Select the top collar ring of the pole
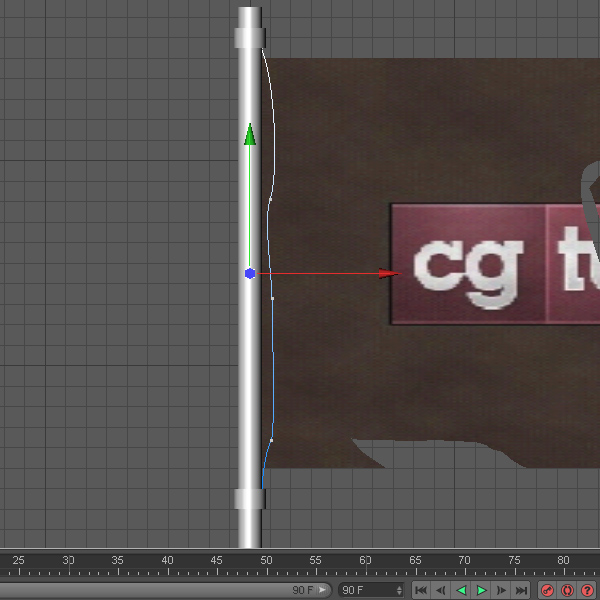This screenshot has height=600, width=600. point(250,38)
